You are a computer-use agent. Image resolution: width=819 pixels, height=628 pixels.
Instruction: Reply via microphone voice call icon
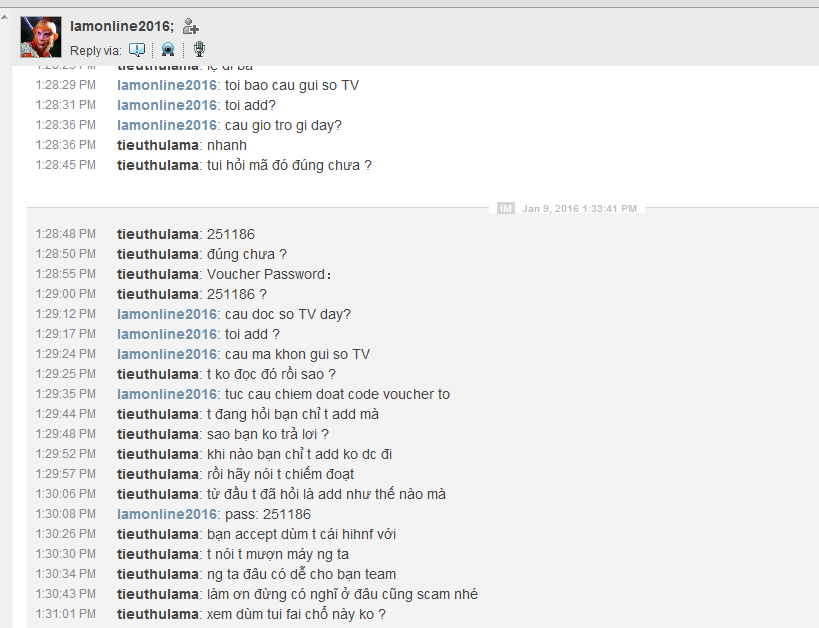pos(199,49)
